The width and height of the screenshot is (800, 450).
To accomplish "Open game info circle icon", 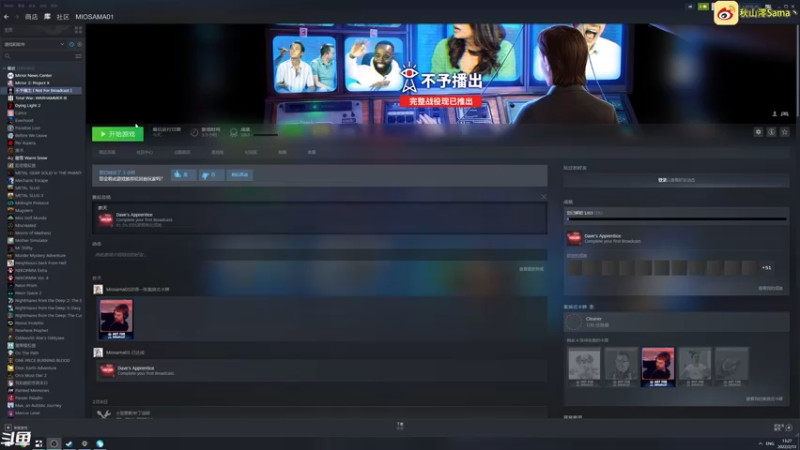I will tap(771, 132).
